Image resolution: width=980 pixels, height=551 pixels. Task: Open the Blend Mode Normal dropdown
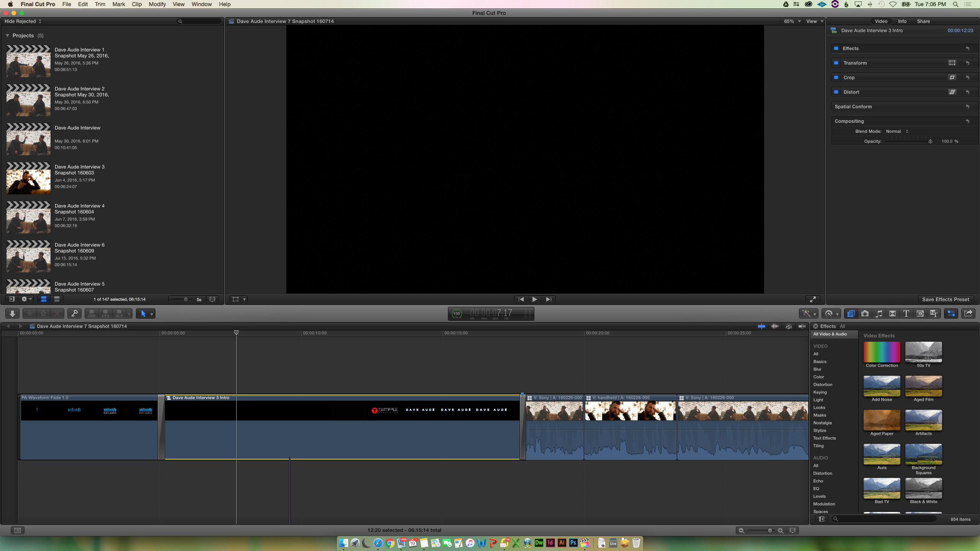click(897, 131)
